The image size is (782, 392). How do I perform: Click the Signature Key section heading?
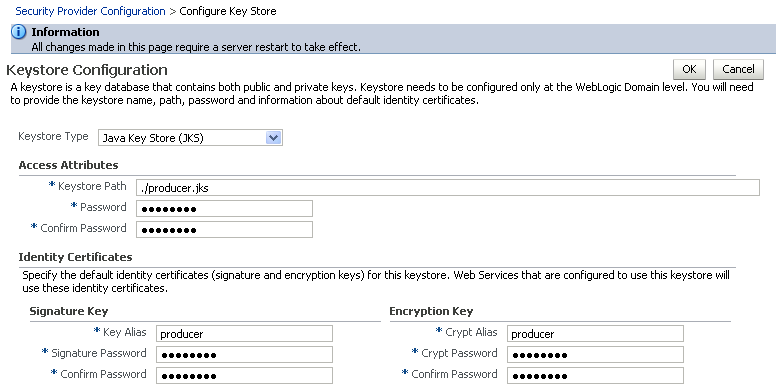[69, 311]
